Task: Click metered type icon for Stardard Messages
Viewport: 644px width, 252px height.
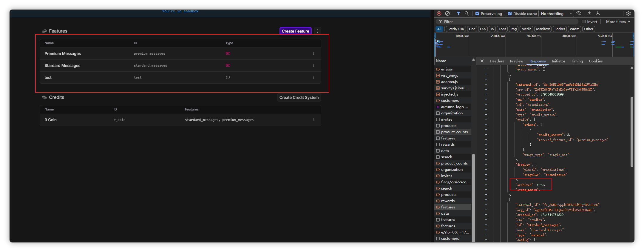Action: (x=228, y=65)
